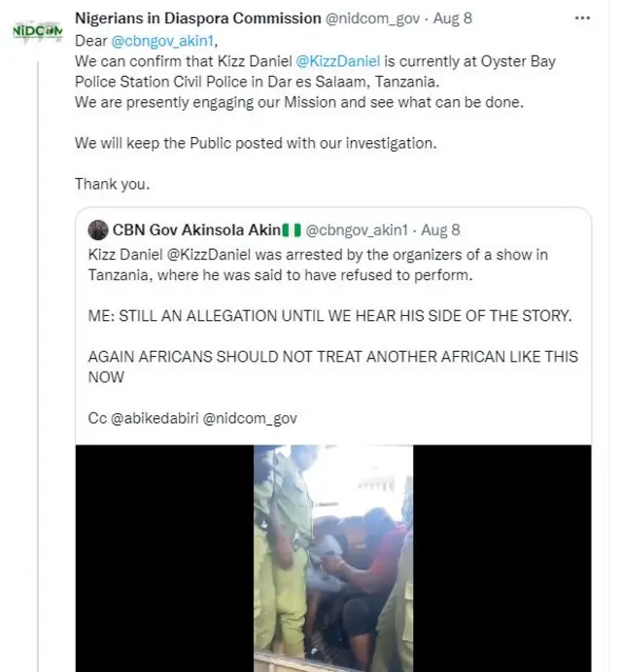The width and height of the screenshot is (622, 672).
Task: Click 'We will keep the Public posted' line
Action: tap(256, 143)
